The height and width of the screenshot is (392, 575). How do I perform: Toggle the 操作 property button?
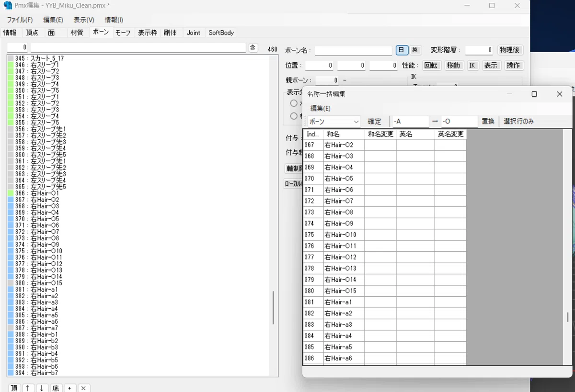[514, 65]
